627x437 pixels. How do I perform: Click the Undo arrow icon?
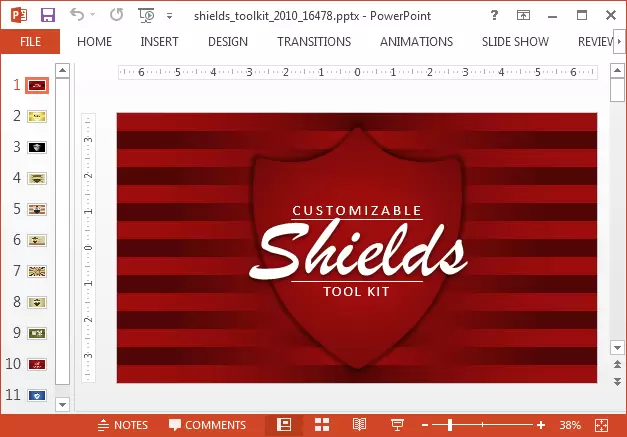click(79, 16)
